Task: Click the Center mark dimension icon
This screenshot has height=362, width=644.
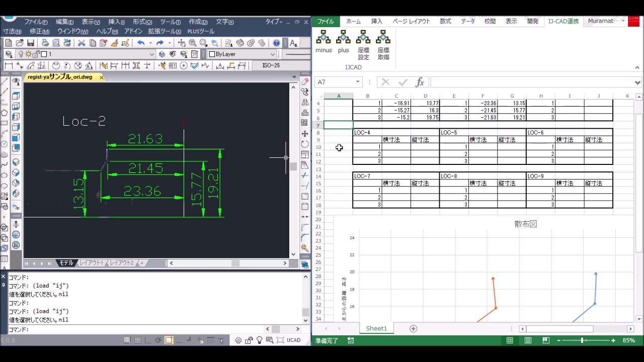Action: tap(184, 65)
